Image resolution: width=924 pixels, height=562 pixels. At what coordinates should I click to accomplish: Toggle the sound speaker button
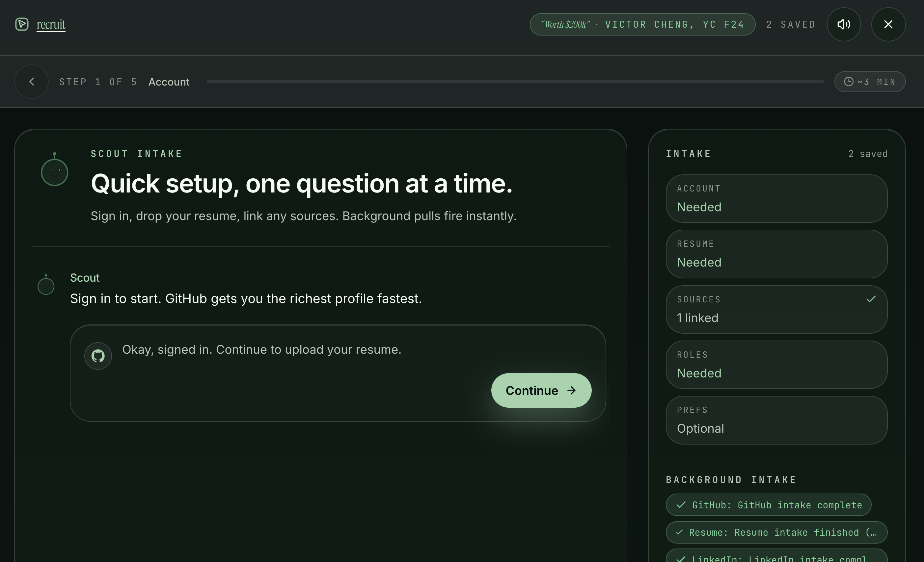pyautogui.click(x=843, y=24)
